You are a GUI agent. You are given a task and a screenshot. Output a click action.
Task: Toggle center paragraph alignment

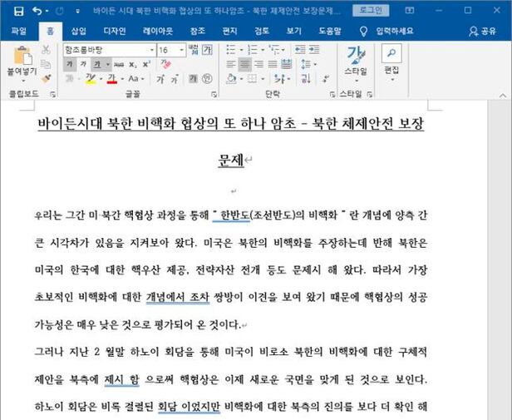(244, 64)
